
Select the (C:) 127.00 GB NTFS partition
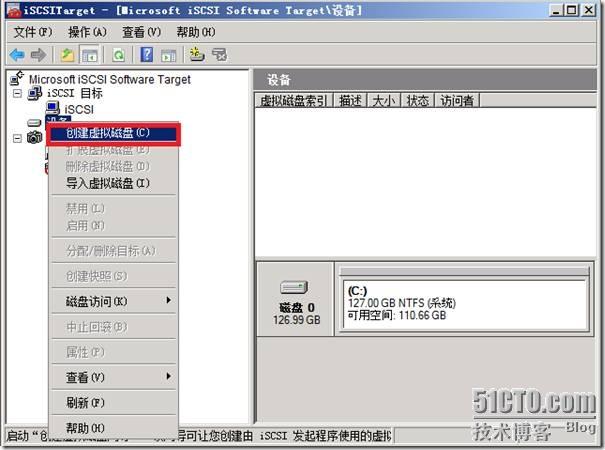[x=465, y=305]
